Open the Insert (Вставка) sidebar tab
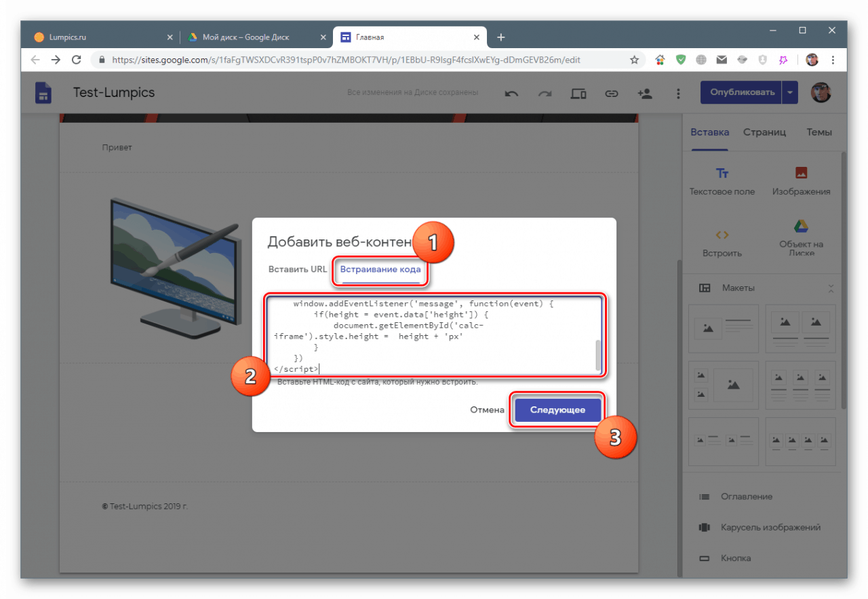Viewport: 868px width, 599px height. 709,132
